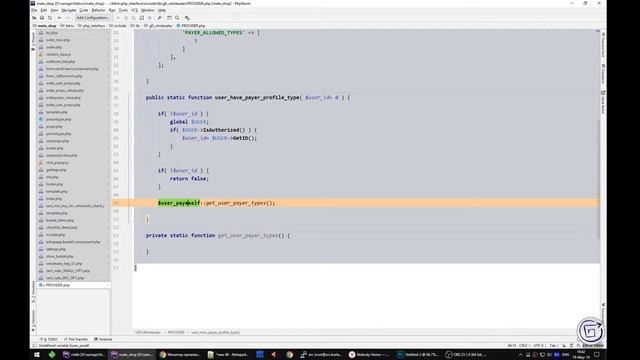Select PROVIDER.php in the project tree
The image size is (640, 360).
click(58, 285)
